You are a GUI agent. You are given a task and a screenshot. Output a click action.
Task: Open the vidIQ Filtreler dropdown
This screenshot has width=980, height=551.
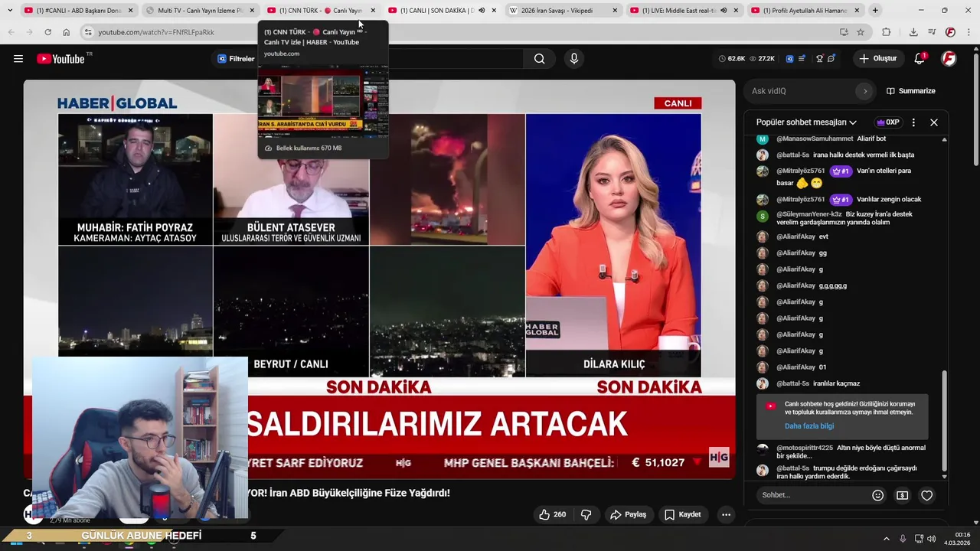(x=236, y=59)
